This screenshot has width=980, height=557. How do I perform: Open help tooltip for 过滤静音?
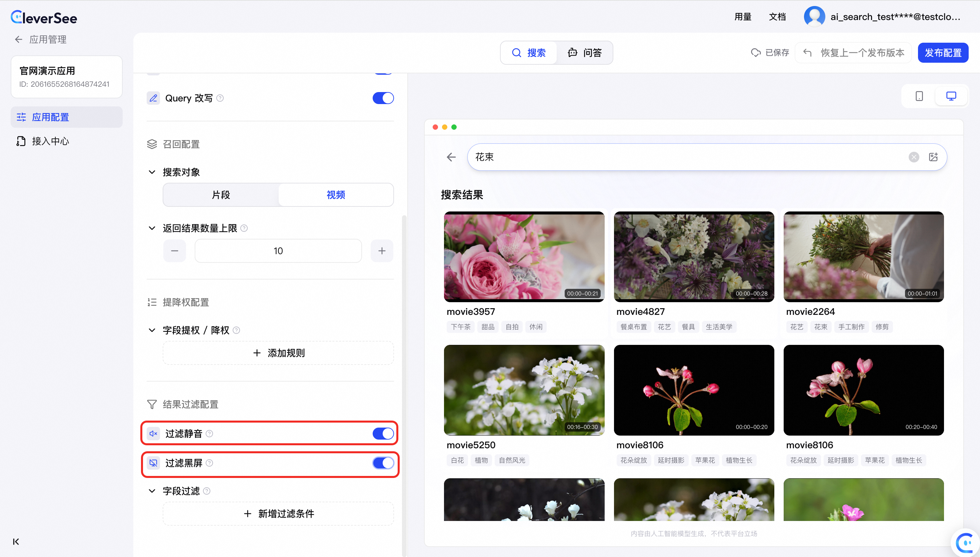click(x=209, y=434)
